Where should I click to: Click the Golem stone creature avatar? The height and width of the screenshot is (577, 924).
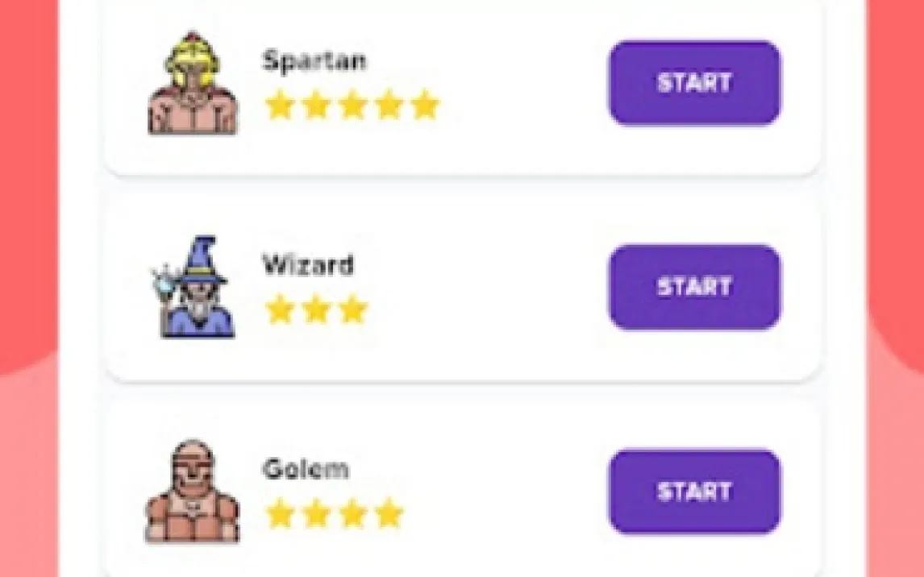tap(193, 491)
